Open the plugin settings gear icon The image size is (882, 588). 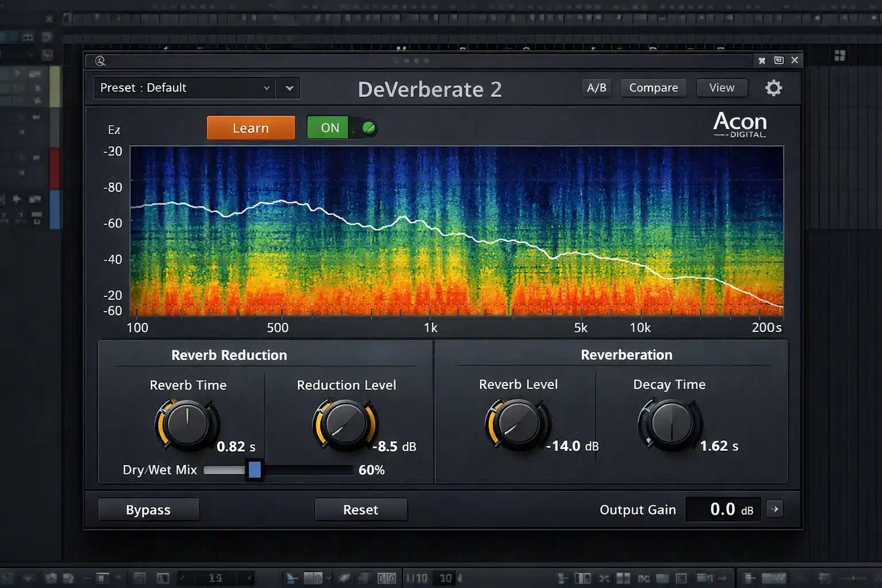pyautogui.click(x=773, y=87)
